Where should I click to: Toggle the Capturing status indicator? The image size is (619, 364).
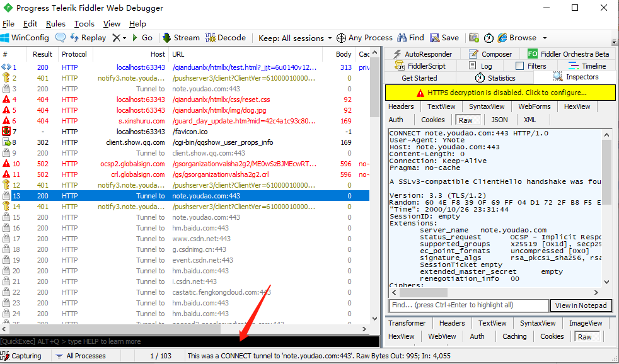click(21, 356)
